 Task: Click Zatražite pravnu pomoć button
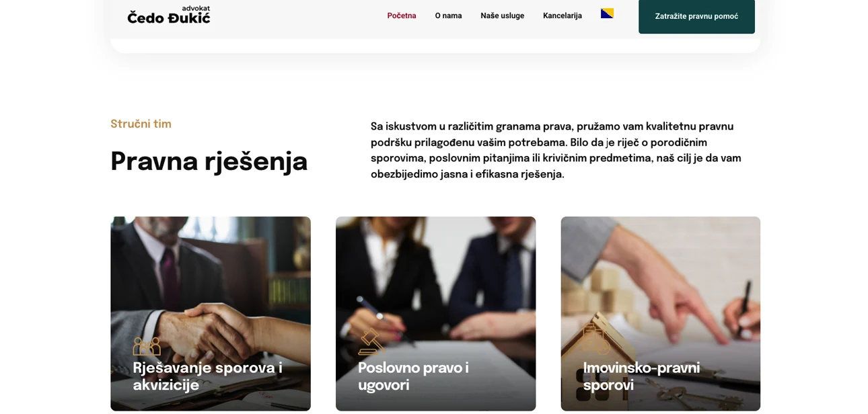(696, 16)
